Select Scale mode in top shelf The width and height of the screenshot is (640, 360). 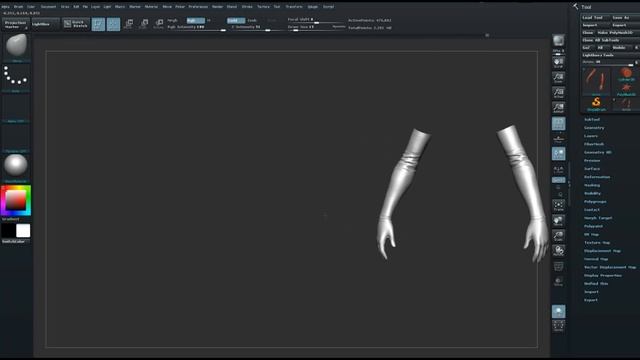pyautogui.click(x=144, y=24)
